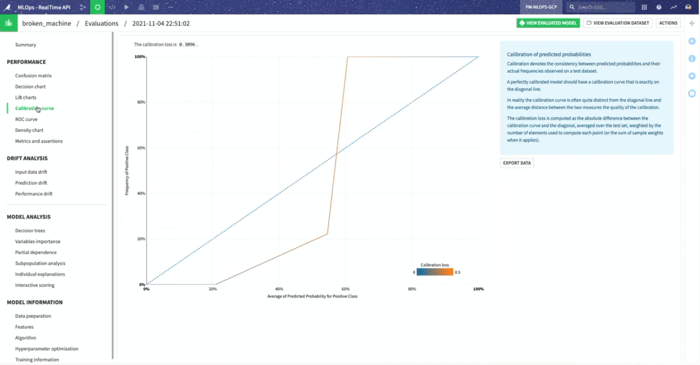Select Calibration curve in sidebar

tap(34, 108)
